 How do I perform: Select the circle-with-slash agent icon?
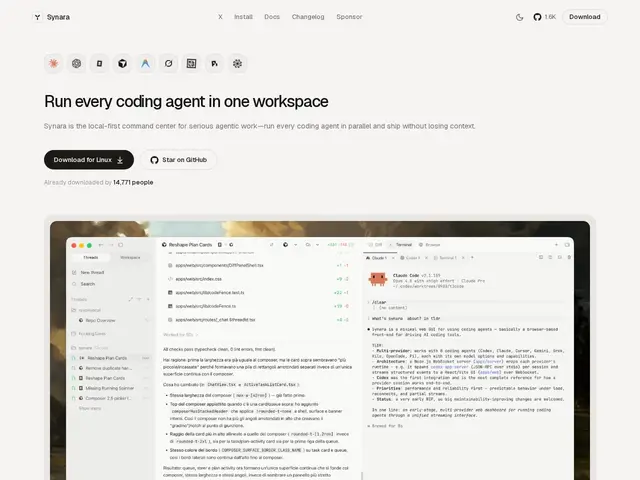coord(169,63)
